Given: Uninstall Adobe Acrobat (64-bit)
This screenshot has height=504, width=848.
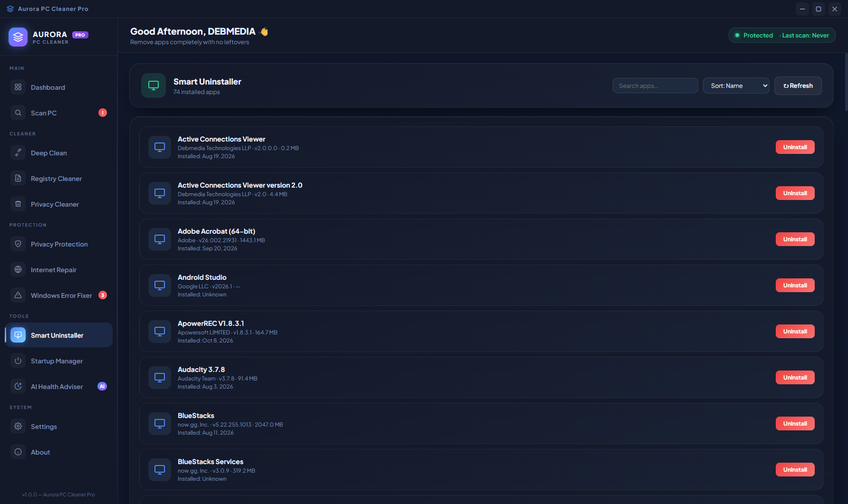Looking at the screenshot, I should tap(795, 239).
